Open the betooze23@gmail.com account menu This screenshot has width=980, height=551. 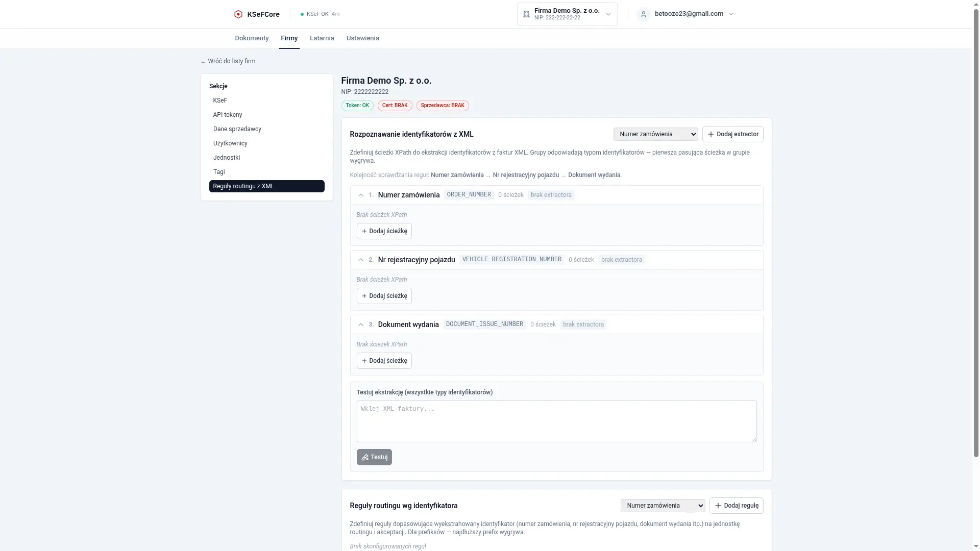click(685, 14)
